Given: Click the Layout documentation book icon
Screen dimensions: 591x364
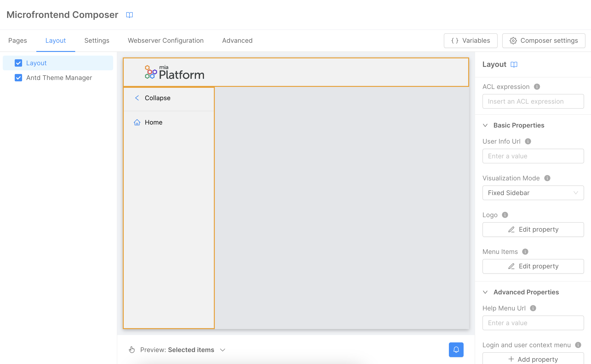Looking at the screenshot, I should [x=514, y=65].
